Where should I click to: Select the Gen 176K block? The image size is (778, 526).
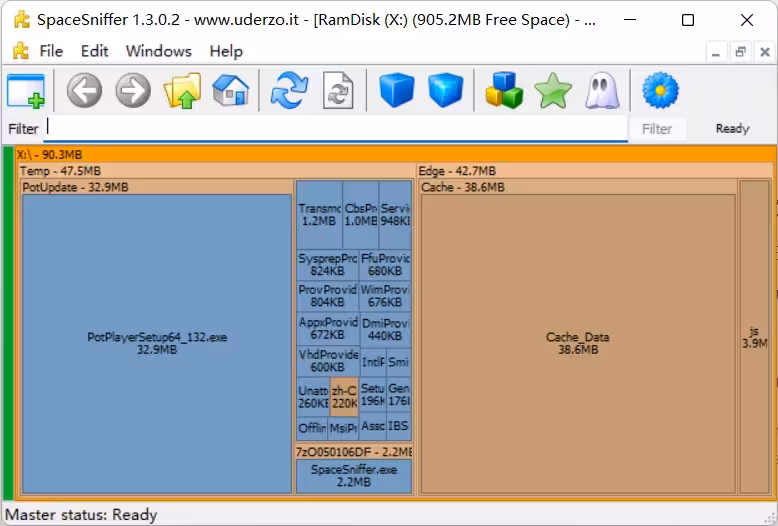pyautogui.click(x=399, y=394)
